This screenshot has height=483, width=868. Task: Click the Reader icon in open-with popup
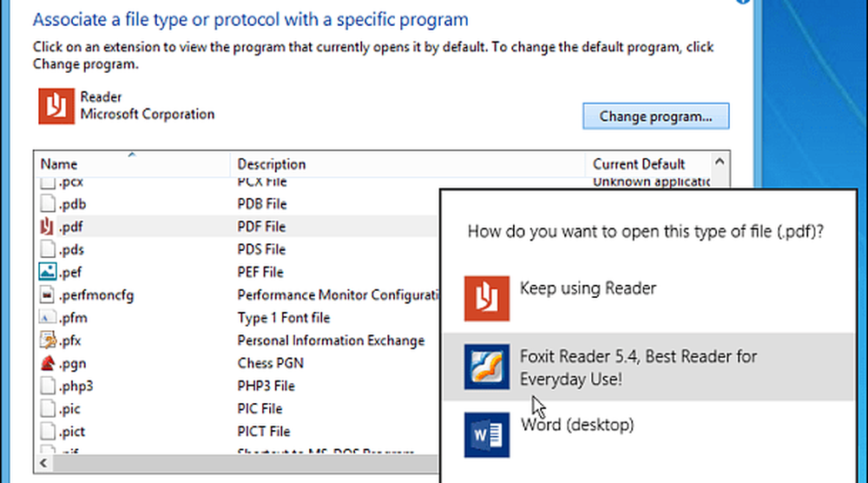[x=486, y=298]
